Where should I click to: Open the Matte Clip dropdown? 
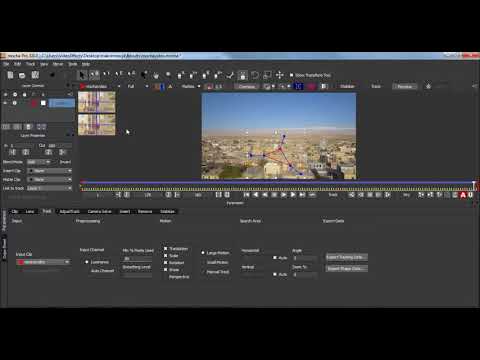point(50,179)
